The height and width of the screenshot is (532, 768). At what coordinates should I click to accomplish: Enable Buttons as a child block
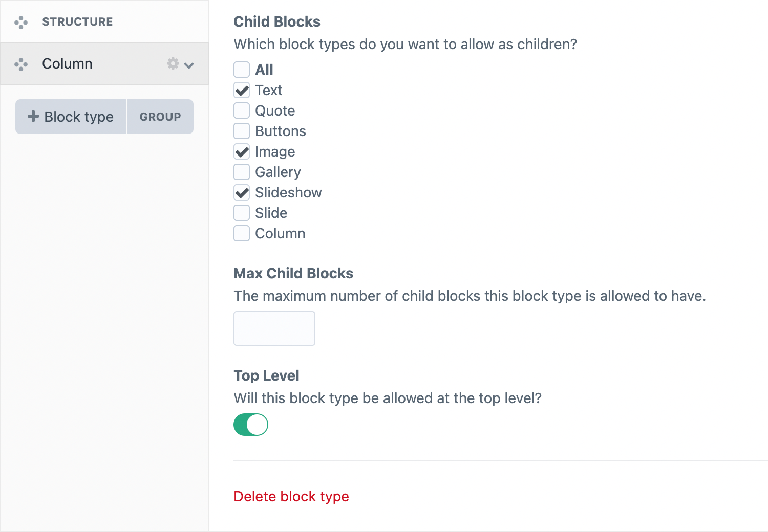(x=242, y=131)
